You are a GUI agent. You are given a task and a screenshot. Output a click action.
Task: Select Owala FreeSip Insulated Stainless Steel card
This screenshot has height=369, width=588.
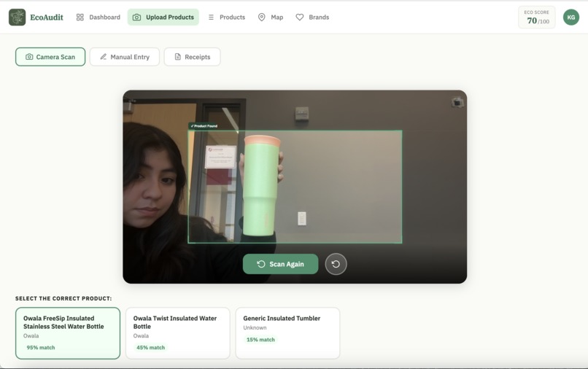(68, 333)
